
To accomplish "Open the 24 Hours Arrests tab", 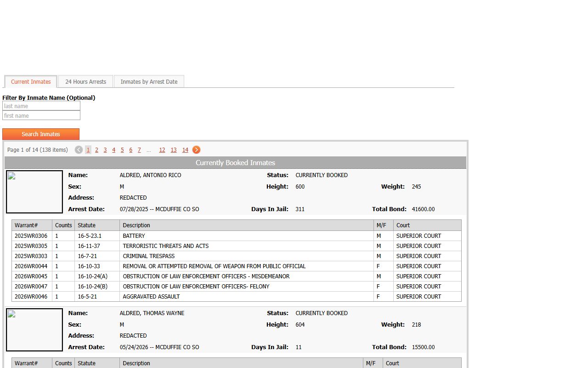I will click(x=85, y=82).
